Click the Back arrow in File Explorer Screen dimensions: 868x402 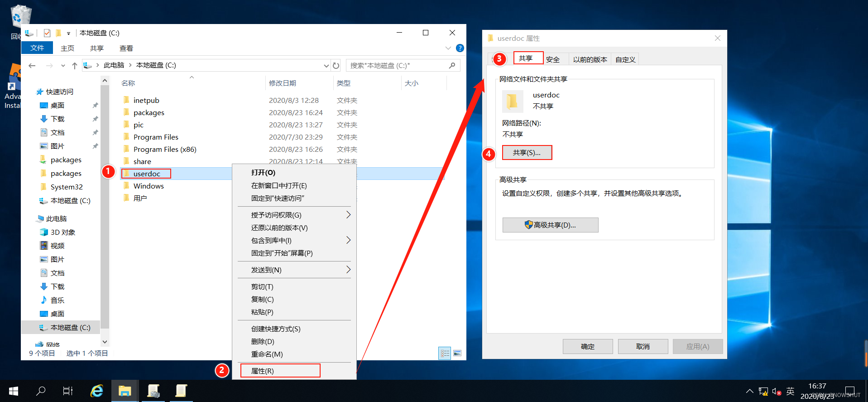pyautogui.click(x=32, y=66)
